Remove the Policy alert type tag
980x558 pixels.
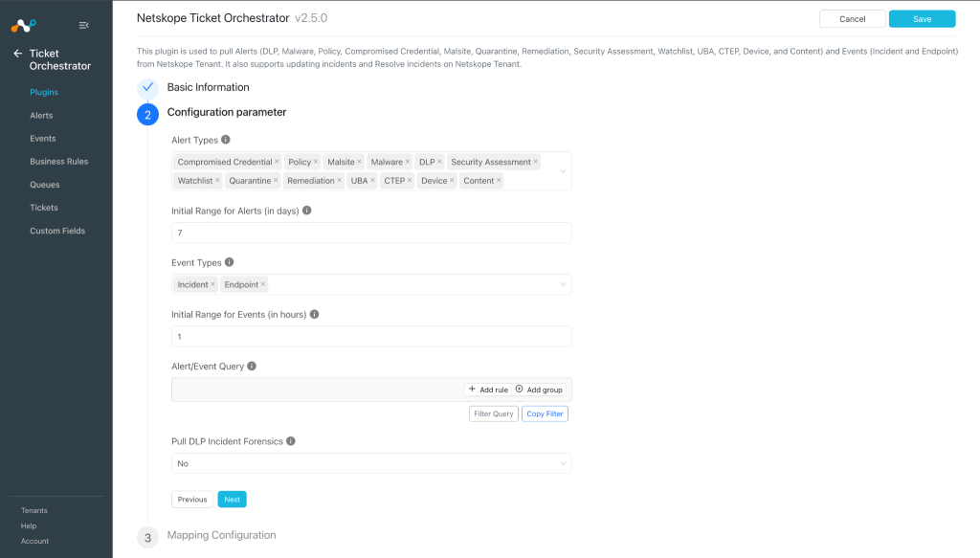pos(316,162)
